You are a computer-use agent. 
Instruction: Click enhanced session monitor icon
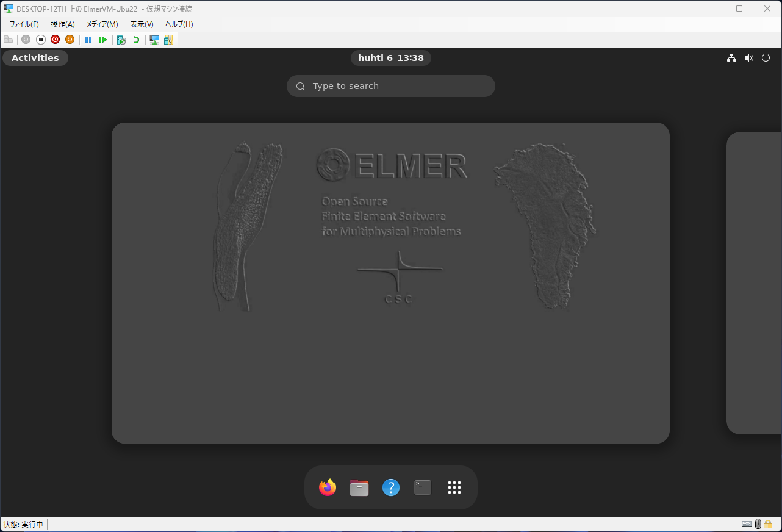[x=154, y=40]
